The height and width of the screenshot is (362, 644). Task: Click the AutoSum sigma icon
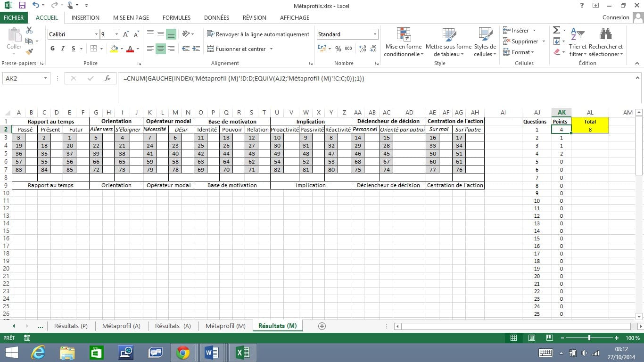click(557, 30)
